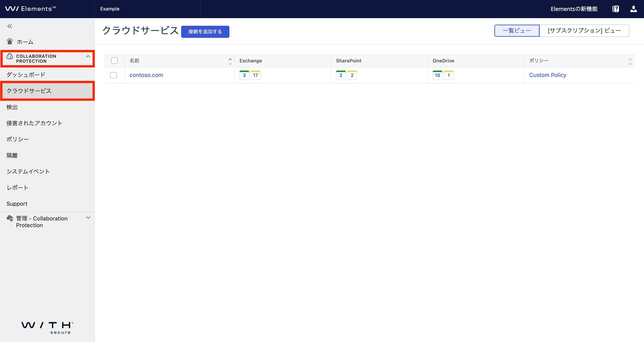
Task: Click the OneDrive green badge 16
Action: [437, 75]
